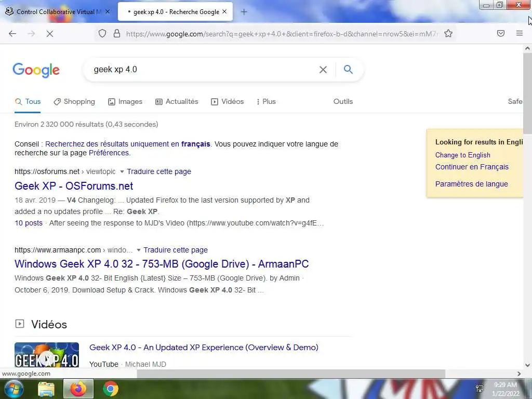Stop loading the page
Viewport: 532px width, 399px height.
click(49, 34)
